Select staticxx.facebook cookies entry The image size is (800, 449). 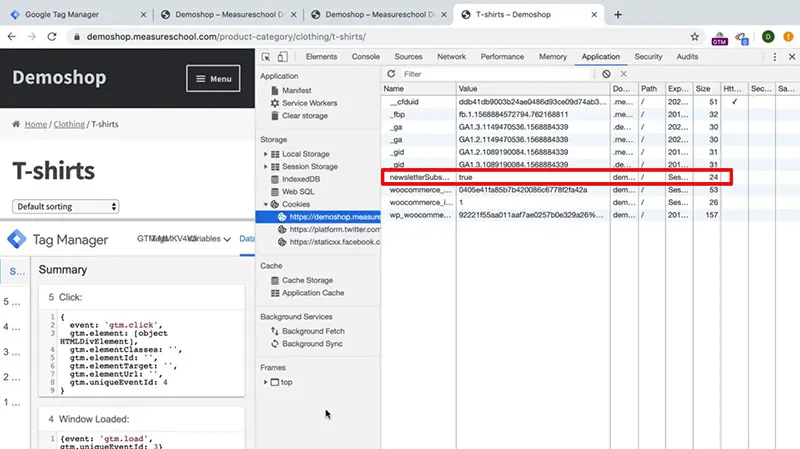329,242
